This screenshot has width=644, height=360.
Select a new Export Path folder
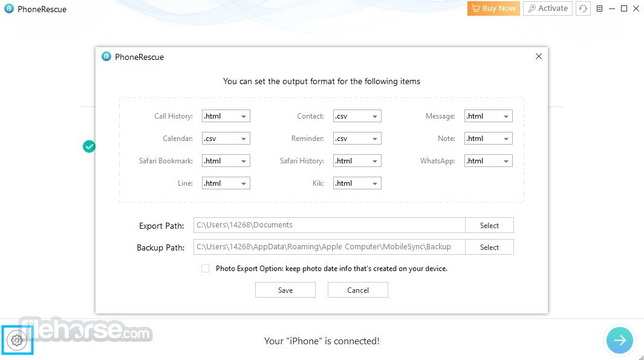point(489,225)
